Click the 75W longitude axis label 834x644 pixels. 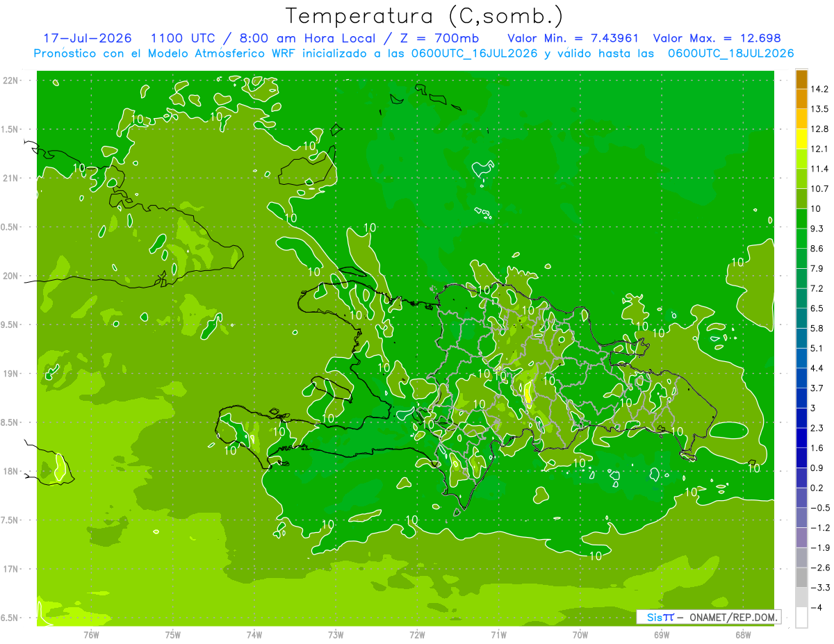[173, 635]
